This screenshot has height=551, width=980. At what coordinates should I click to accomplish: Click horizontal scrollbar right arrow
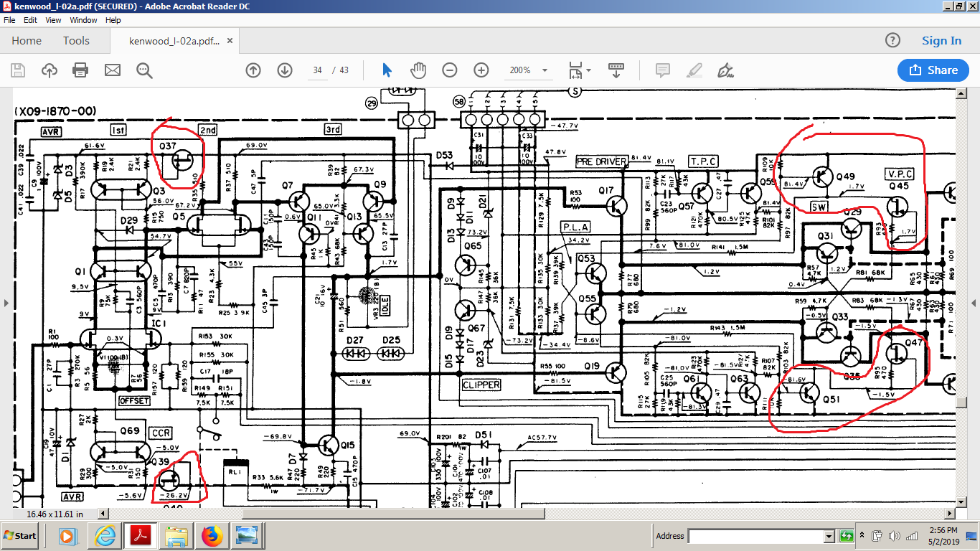click(950, 514)
